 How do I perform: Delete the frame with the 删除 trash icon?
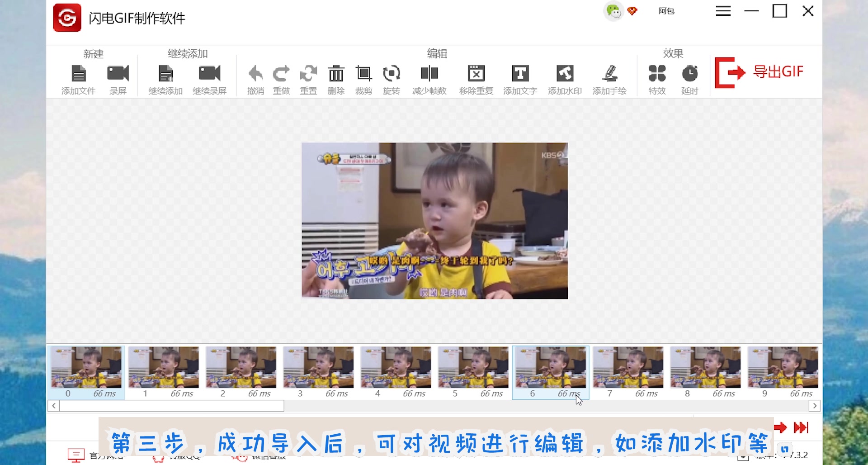click(336, 74)
